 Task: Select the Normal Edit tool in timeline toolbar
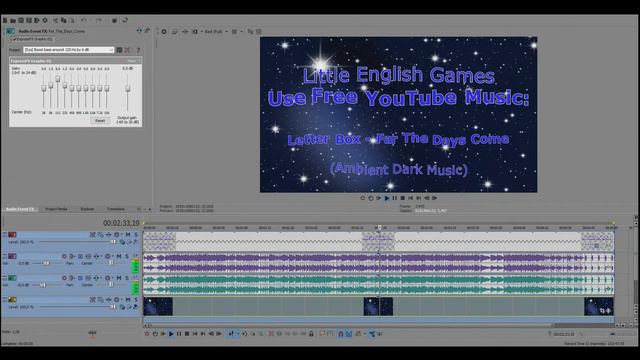tap(231, 334)
